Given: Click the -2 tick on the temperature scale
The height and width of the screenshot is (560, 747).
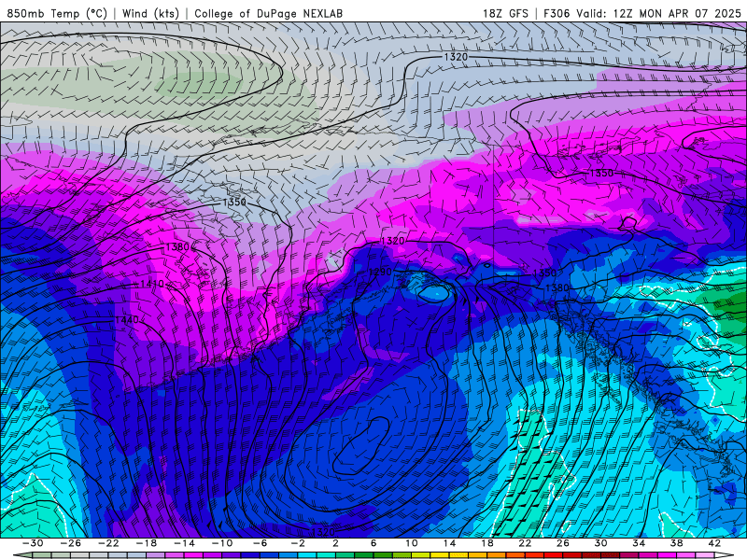Looking at the screenshot, I should coord(298,543).
